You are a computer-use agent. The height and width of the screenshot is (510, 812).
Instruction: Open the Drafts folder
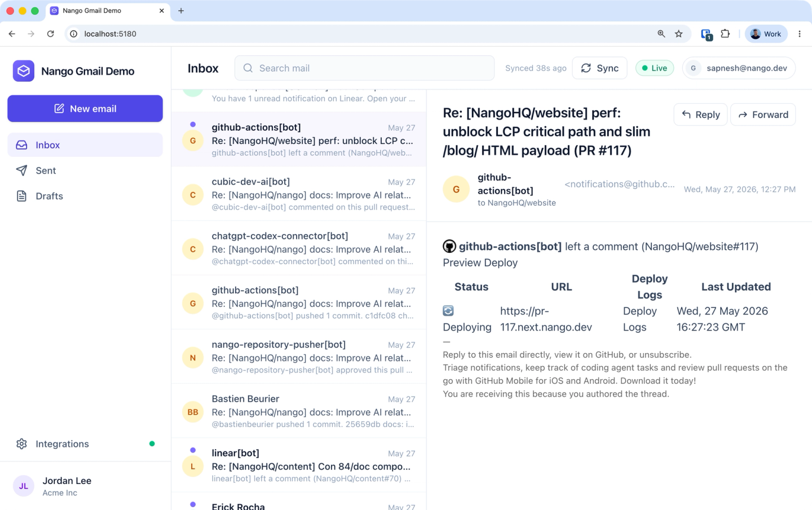[x=85, y=196]
